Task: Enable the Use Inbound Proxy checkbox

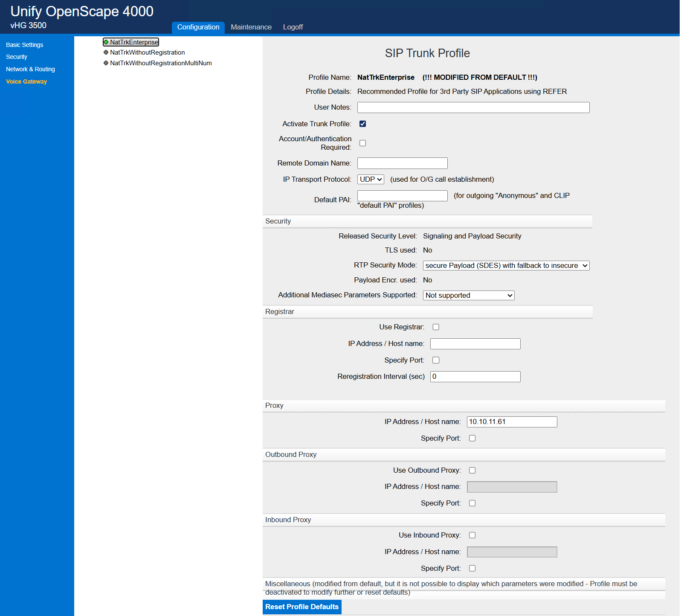Action: coord(472,535)
